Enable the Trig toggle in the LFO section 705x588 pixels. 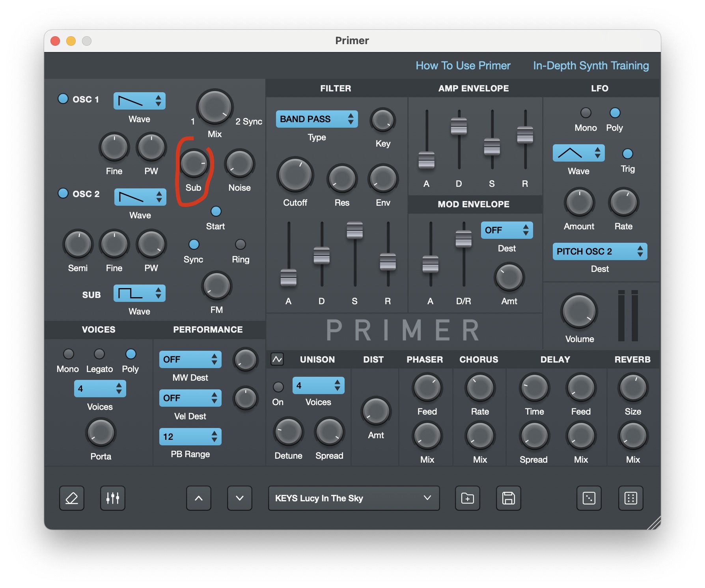point(627,154)
